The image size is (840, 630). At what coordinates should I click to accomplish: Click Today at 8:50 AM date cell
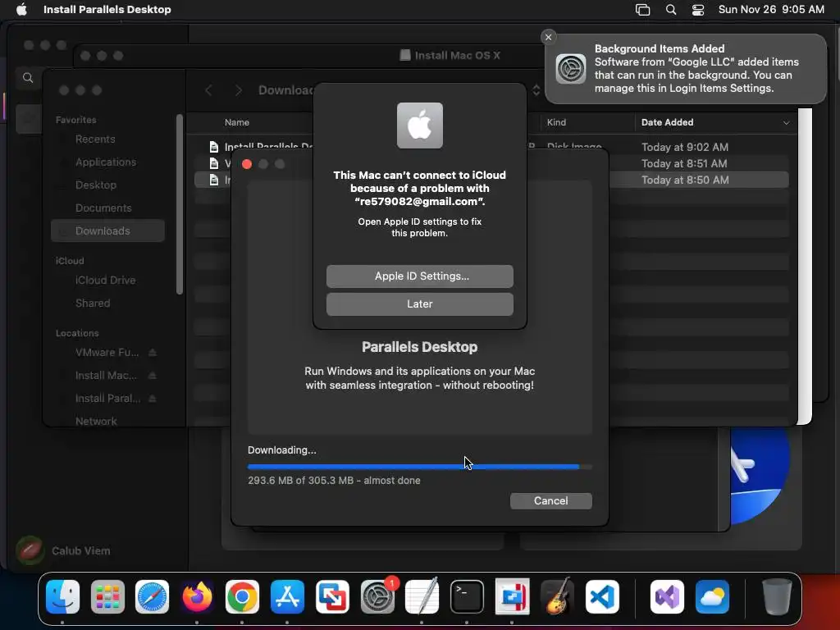point(685,180)
